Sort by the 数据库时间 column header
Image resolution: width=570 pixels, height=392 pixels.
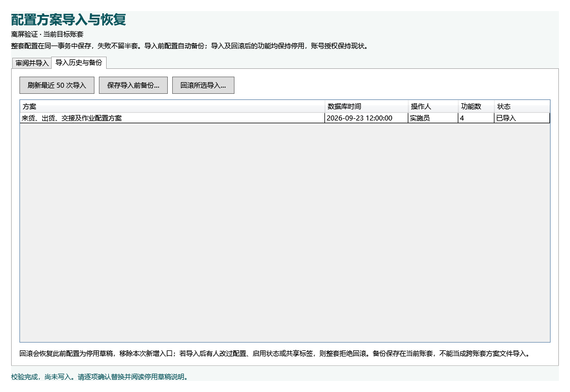[367, 107]
